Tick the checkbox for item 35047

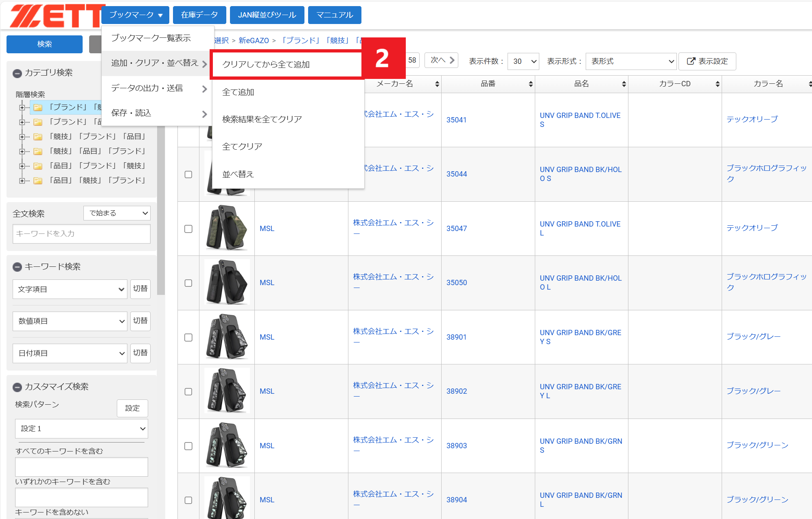click(x=188, y=229)
